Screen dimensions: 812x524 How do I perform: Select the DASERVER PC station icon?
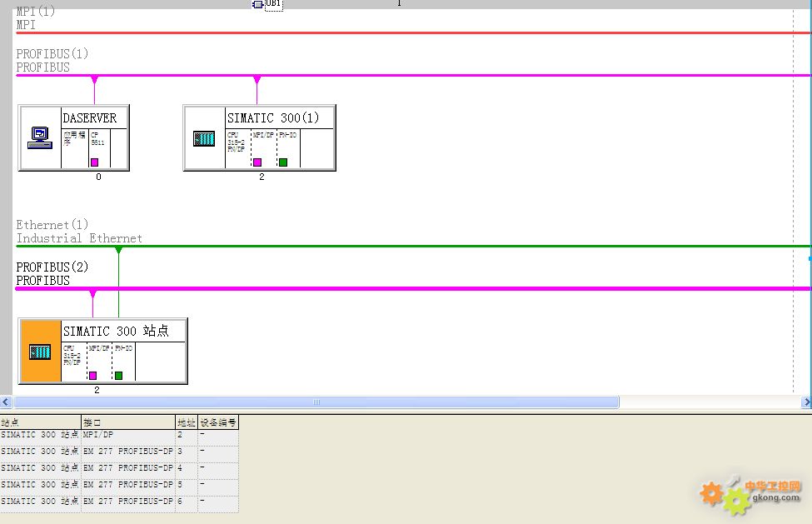click(40, 137)
